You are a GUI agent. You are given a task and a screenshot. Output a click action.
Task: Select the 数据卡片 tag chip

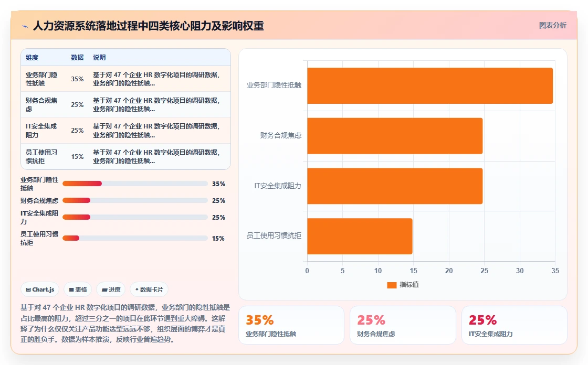tap(149, 289)
